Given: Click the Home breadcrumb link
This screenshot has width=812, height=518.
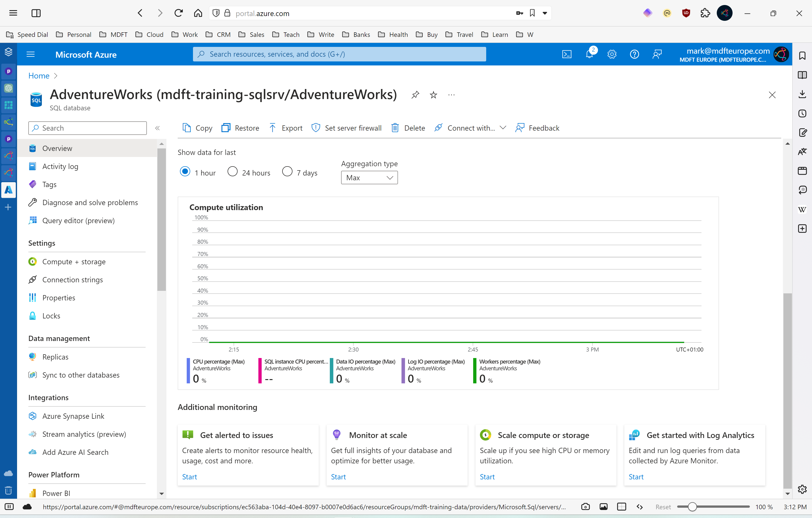Looking at the screenshot, I should [x=38, y=75].
